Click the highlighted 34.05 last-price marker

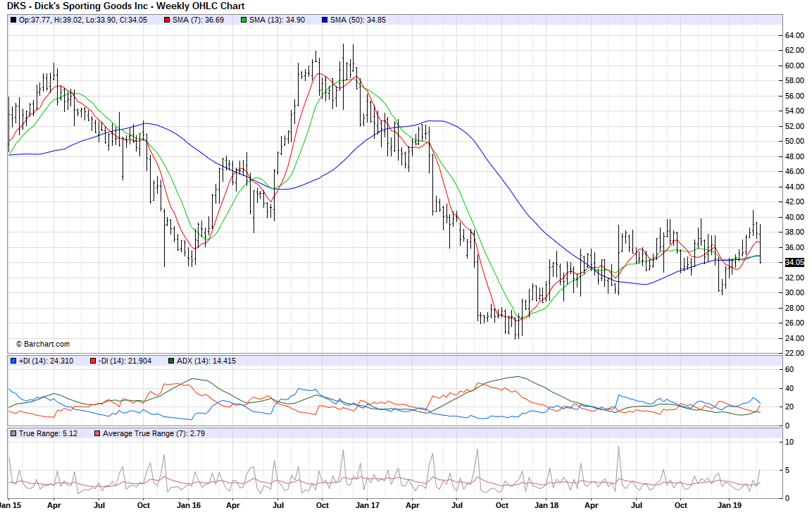point(794,263)
